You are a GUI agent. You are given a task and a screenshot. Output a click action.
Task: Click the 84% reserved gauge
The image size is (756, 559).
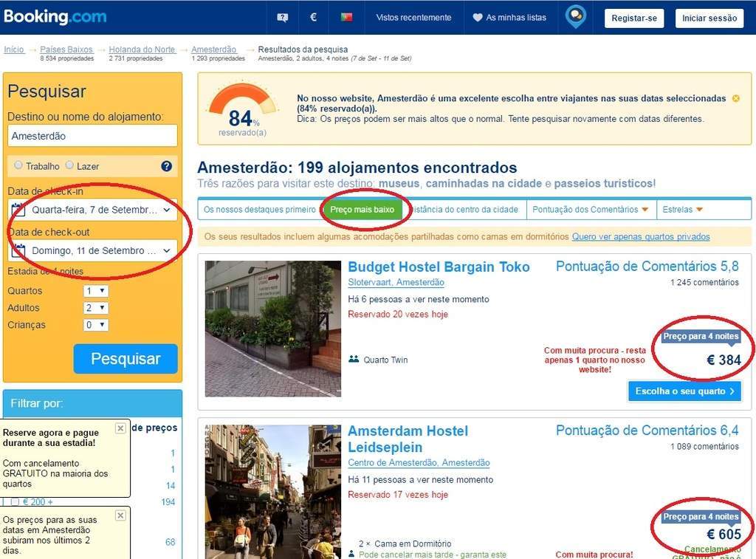tap(242, 110)
